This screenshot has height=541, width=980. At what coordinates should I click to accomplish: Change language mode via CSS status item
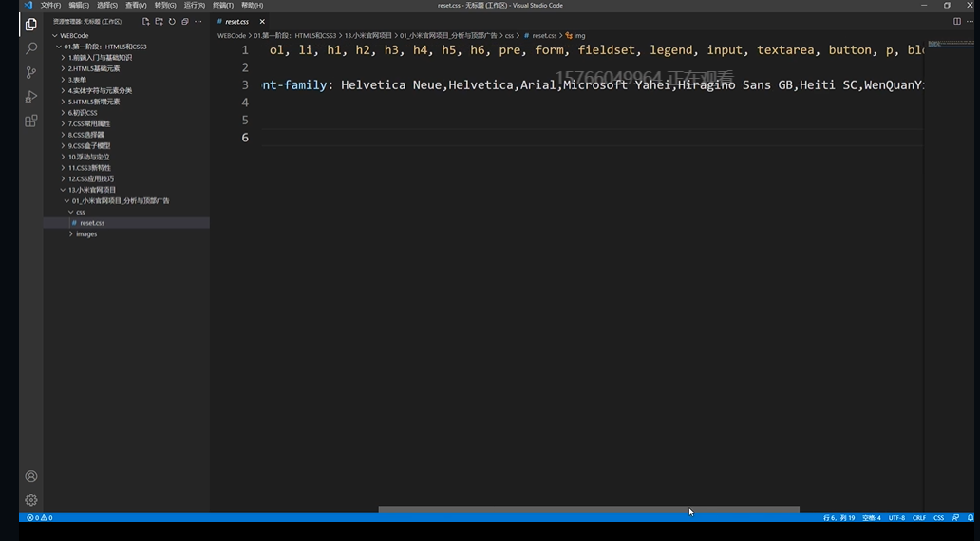[x=939, y=518]
